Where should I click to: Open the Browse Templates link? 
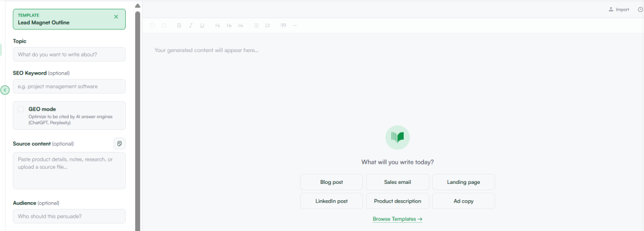397,219
